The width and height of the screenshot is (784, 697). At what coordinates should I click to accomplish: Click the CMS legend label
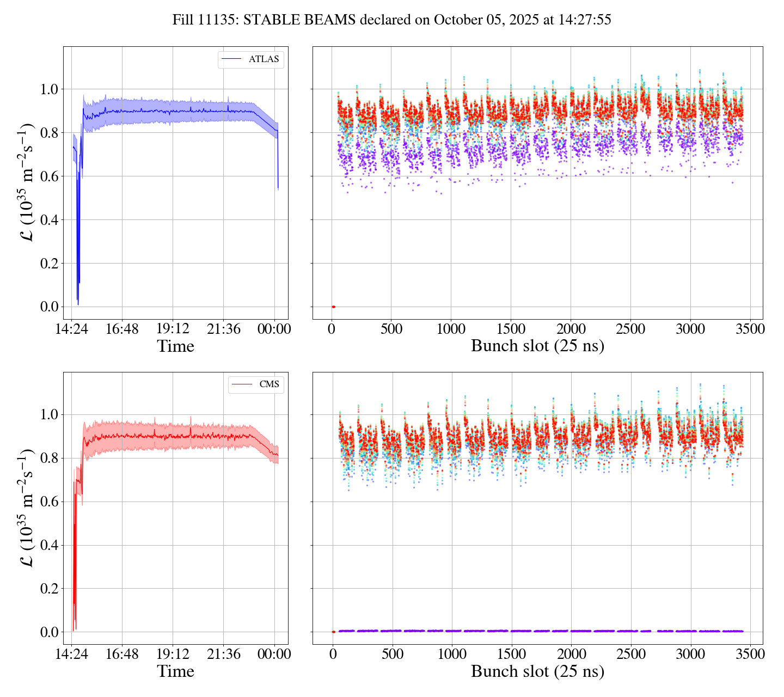(269, 384)
